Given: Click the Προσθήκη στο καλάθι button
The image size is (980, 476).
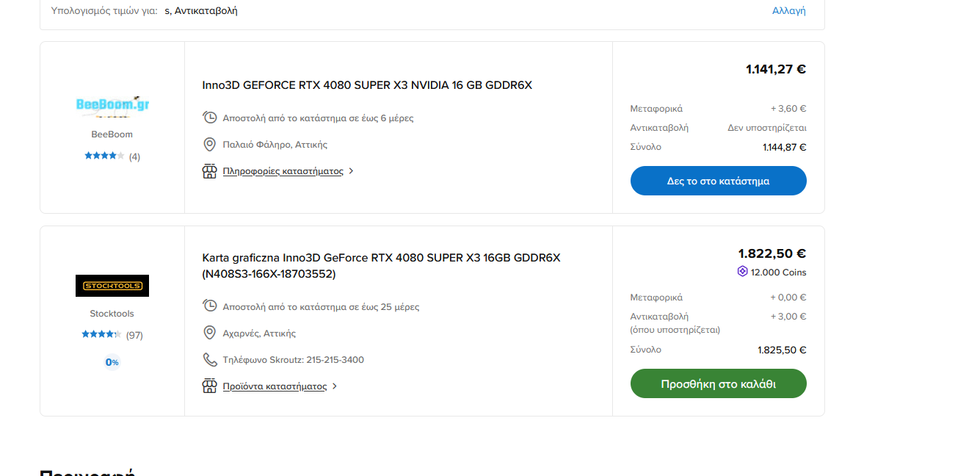Looking at the screenshot, I should point(719,383).
